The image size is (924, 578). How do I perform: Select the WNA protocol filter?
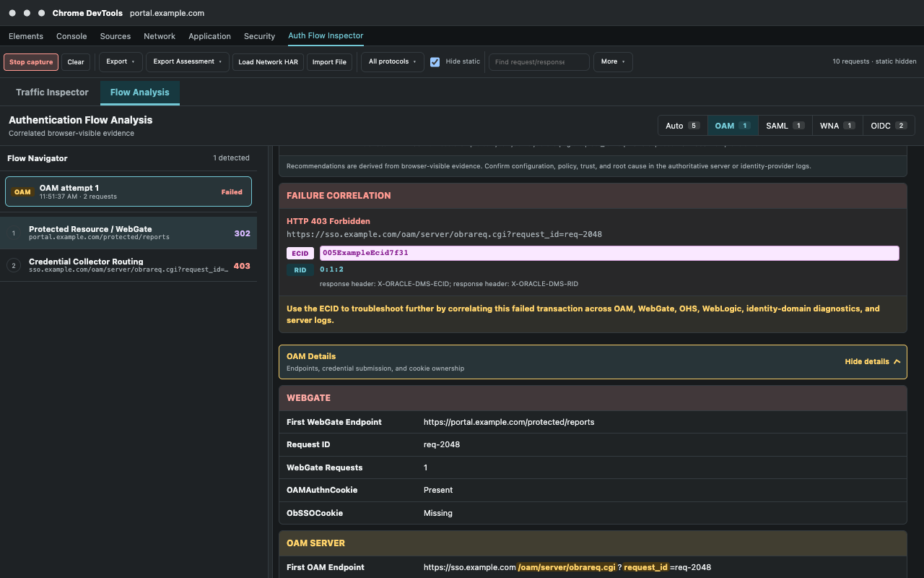point(837,126)
